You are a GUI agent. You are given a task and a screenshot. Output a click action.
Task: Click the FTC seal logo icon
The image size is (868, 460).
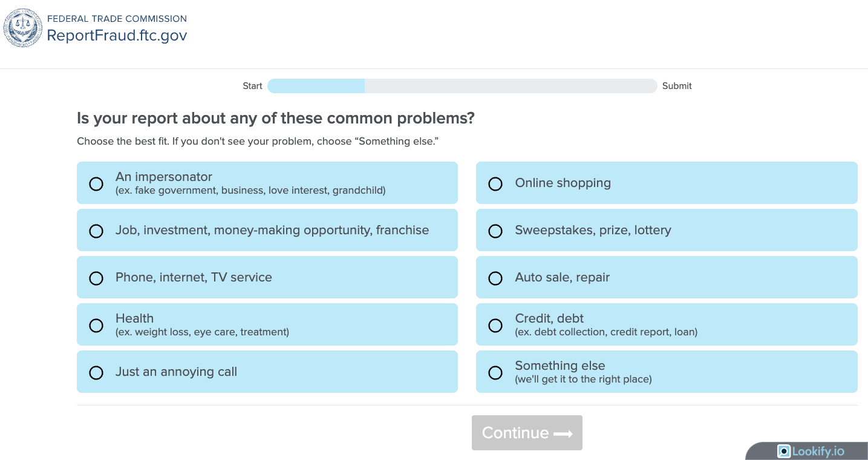click(x=24, y=28)
